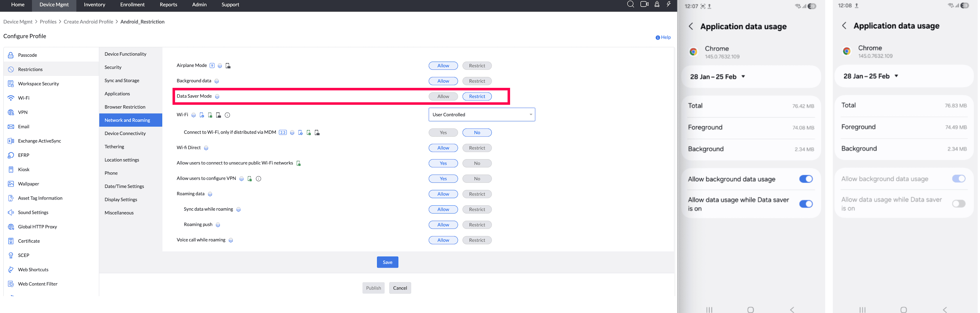
Task: Toggle data usage while Data saver on left phone
Action: coord(805,204)
